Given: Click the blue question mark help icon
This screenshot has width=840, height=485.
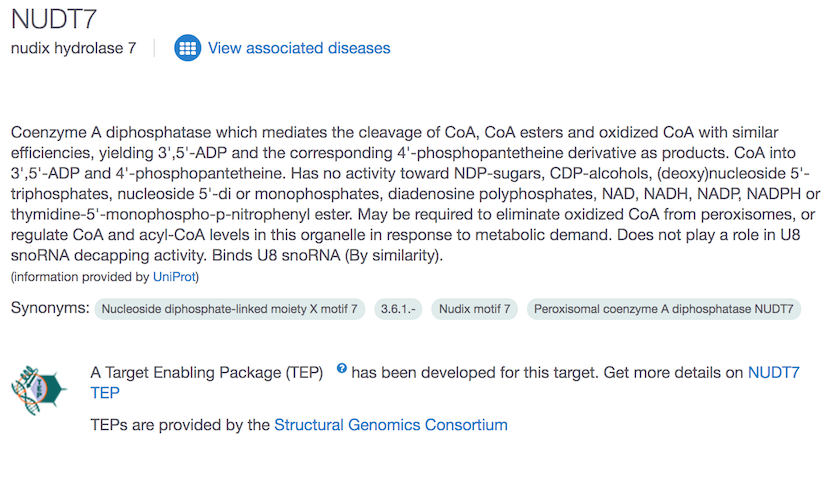Looking at the screenshot, I should click(x=342, y=369).
